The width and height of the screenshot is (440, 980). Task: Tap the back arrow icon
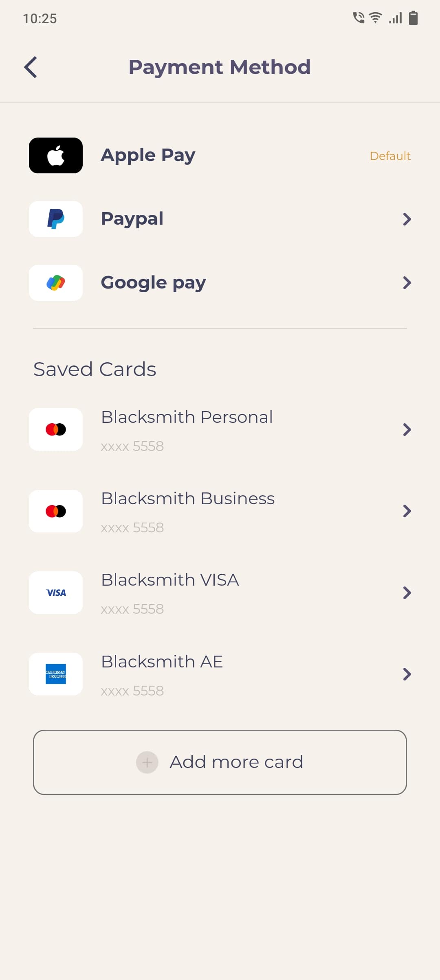(31, 67)
